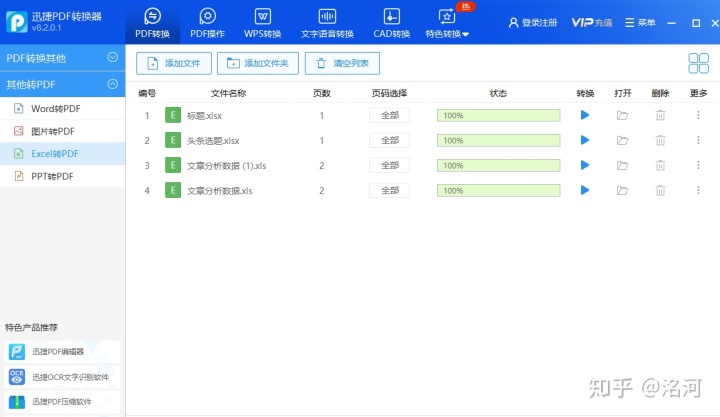720x417 pixels.
Task: Show more options for 文章分析数据 (1).xls
Action: 698,165
